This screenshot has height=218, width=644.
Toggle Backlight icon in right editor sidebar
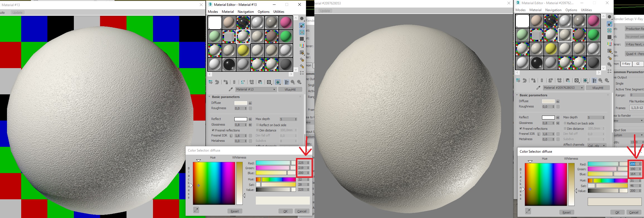(x=609, y=24)
